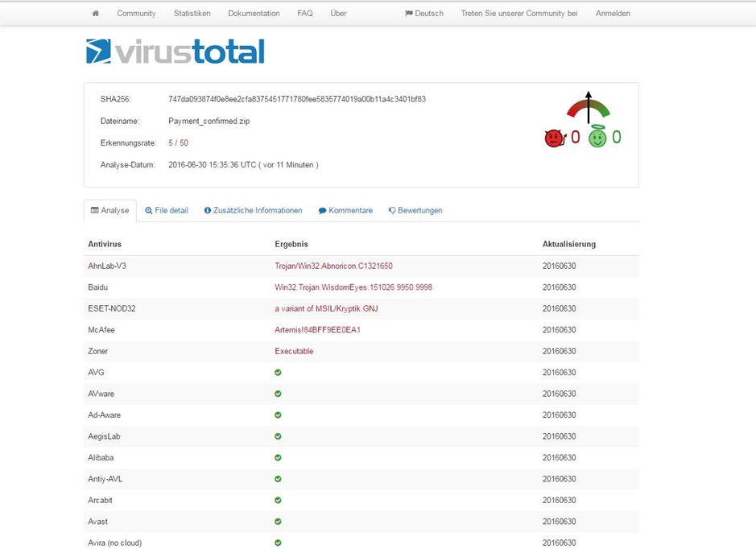
Task: Open the Deutsch language selector
Action: pos(424,14)
